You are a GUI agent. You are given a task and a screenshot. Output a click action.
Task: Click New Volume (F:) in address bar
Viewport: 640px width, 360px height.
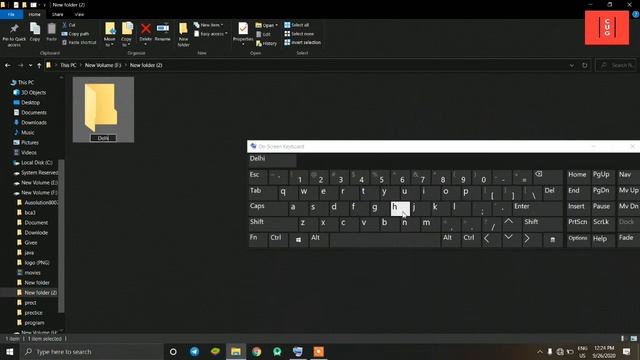click(103, 65)
